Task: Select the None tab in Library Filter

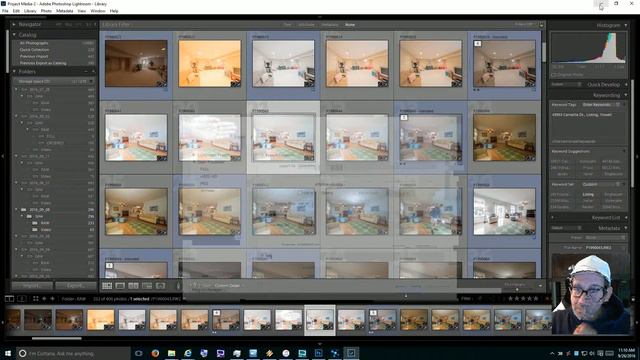Action: click(x=350, y=25)
